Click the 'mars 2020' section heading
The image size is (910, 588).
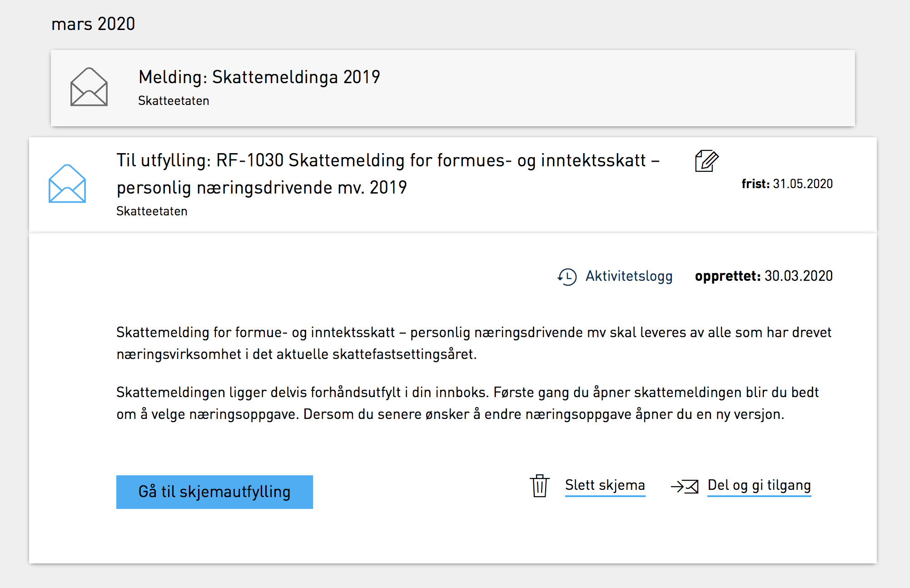click(93, 24)
